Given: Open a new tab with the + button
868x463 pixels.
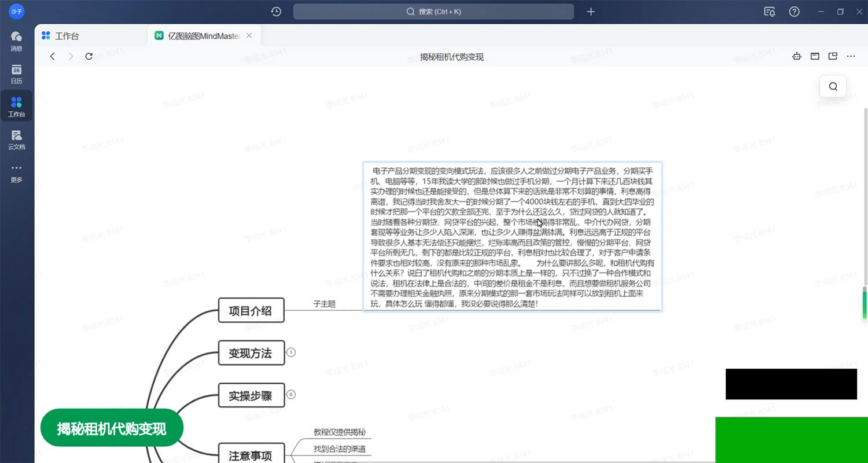Looking at the screenshot, I should 590,12.
